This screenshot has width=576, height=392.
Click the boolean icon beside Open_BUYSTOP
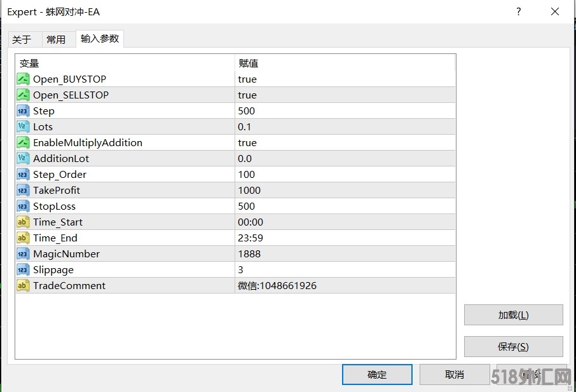[x=23, y=79]
